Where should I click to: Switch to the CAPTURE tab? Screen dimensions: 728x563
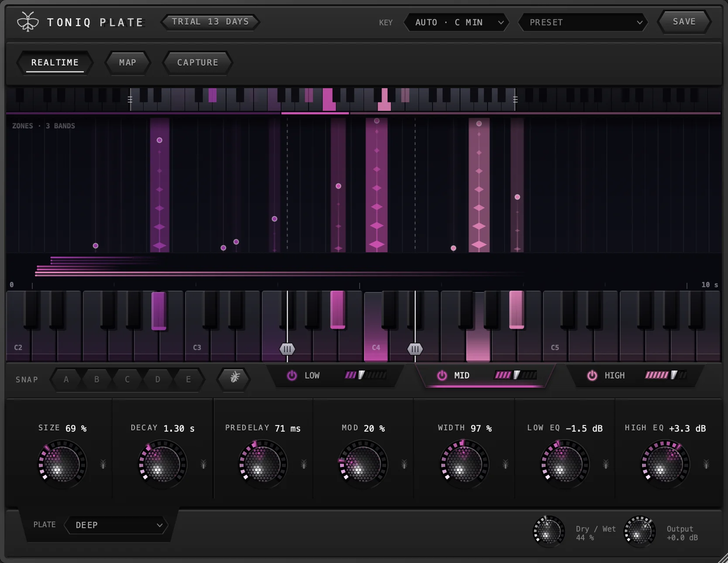point(197,62)
